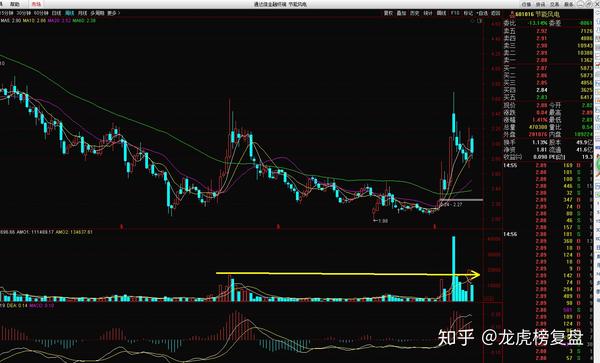Click the tallest volume bar

[454, 269]
